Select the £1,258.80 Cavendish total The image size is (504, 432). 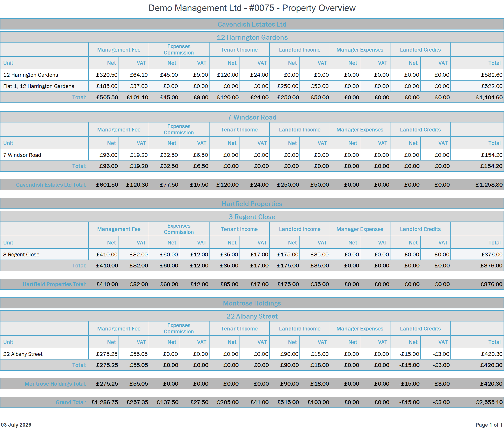(489, 185)
